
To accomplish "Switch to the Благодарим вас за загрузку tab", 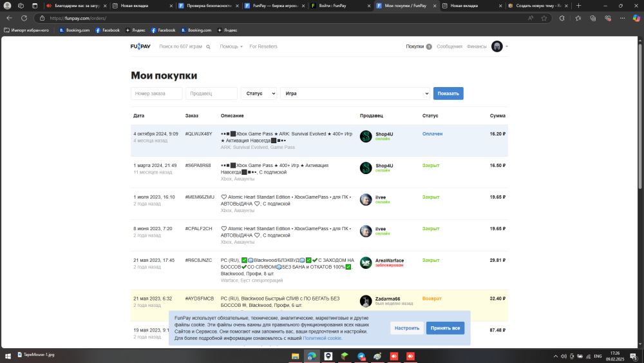I will pyautogui.click(x=77, y=6).
